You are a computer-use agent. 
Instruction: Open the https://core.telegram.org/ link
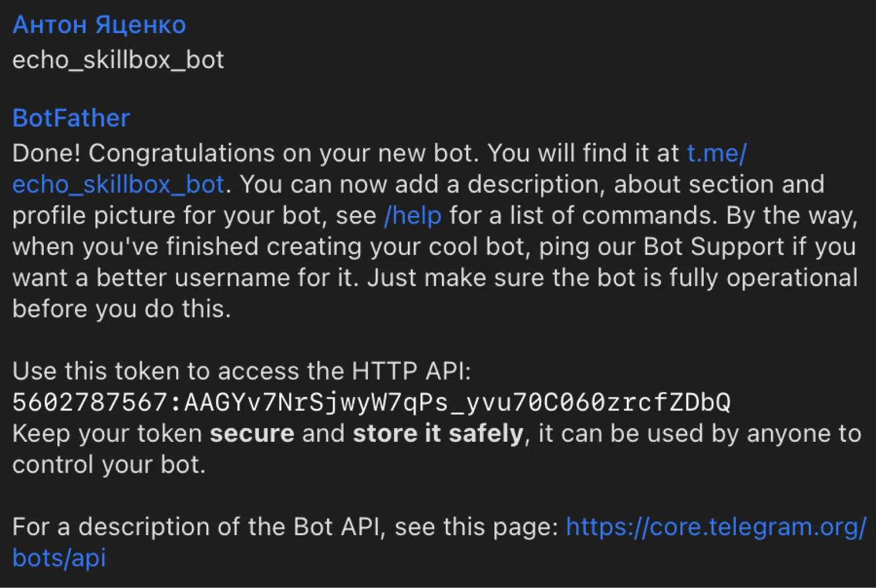pos(716,527)
